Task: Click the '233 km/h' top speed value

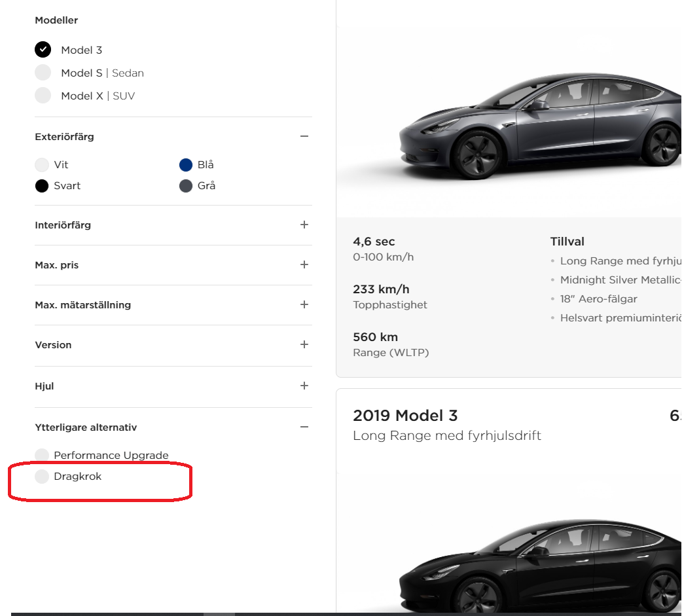Action: (x=381, y=289)
